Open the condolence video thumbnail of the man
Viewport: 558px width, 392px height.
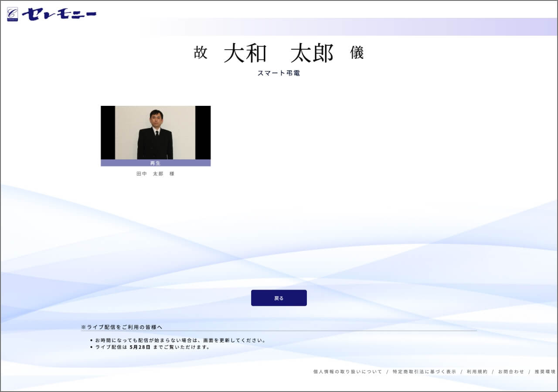point(155,132)
